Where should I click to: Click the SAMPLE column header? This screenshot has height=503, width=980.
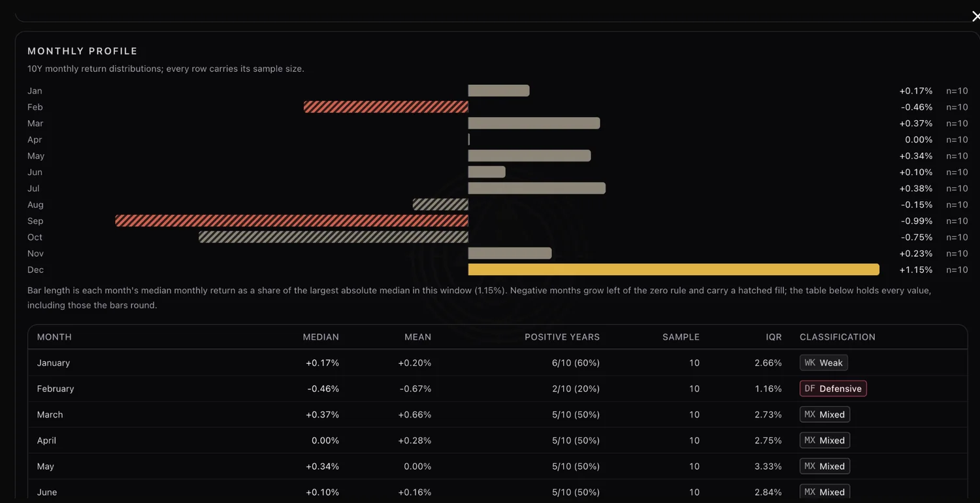(681, 337)
